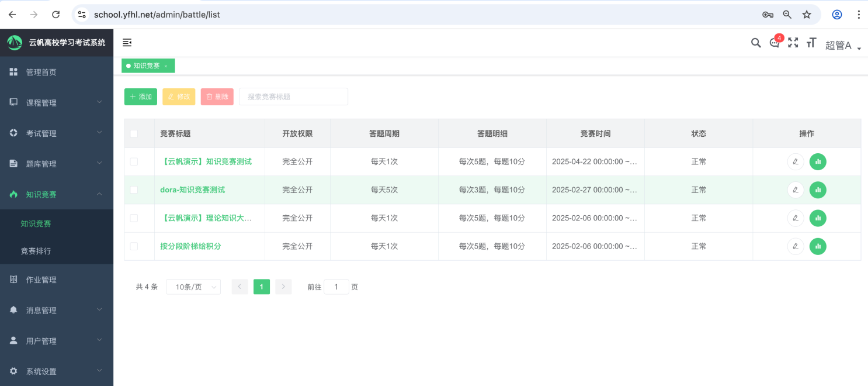Check the box for 【云帆演示】理论知识大…
The height and width of the screenshot is (386, 868).
point(134,218)
